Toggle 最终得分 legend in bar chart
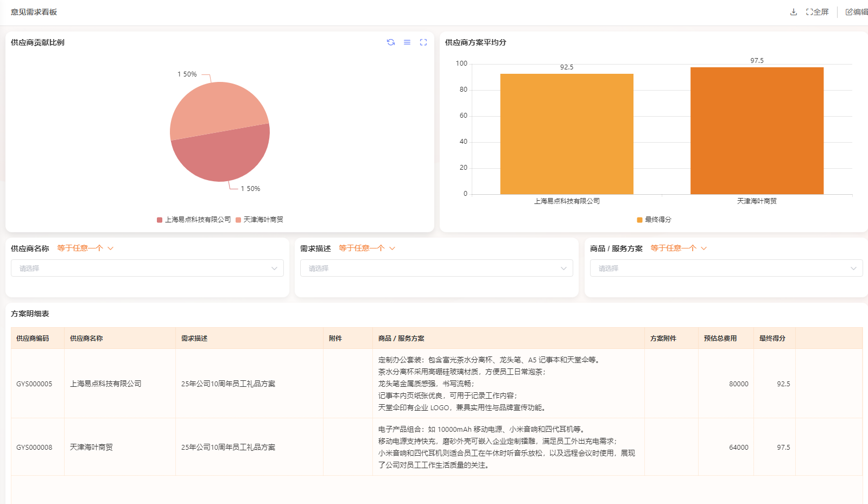 [x=654, y=220]
